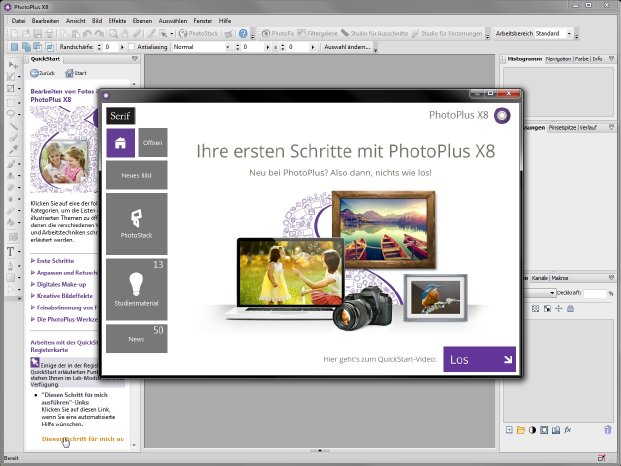This screenshot has width=621, height=466.
Task: Expand the Erste Schritte topic
Action: click(55, 261)
